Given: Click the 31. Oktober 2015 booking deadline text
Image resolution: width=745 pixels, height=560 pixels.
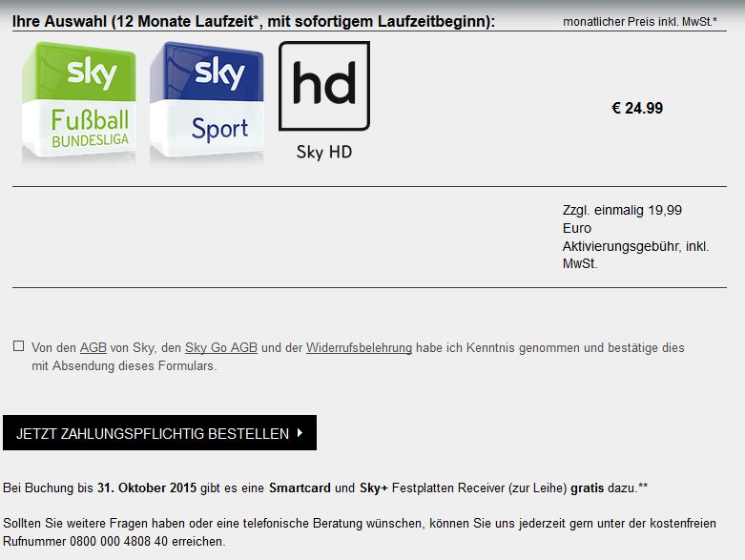Looking at the screenshot, I should tap(147, 487).
